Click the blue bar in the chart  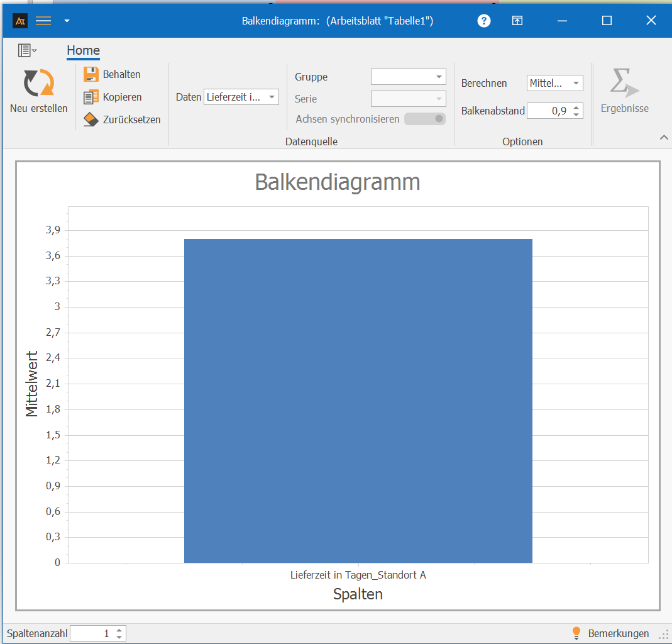pyautogui.click(x=358, y=401)
